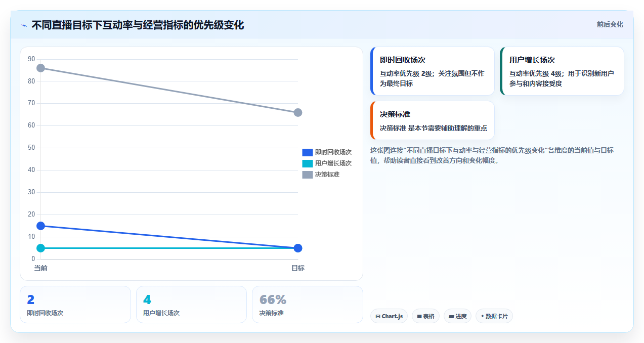Click the description paragraph below cards

[x=492, y=156]
